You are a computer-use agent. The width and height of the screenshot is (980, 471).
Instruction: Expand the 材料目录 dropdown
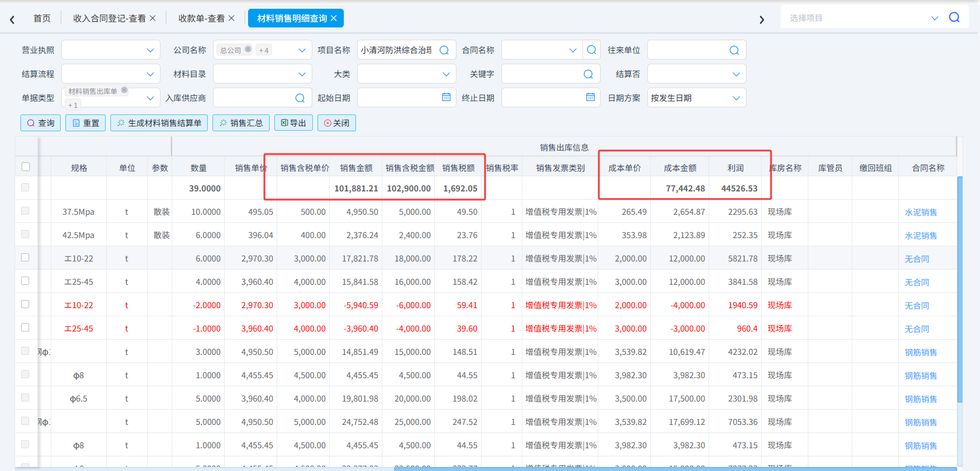pos(302,74)
